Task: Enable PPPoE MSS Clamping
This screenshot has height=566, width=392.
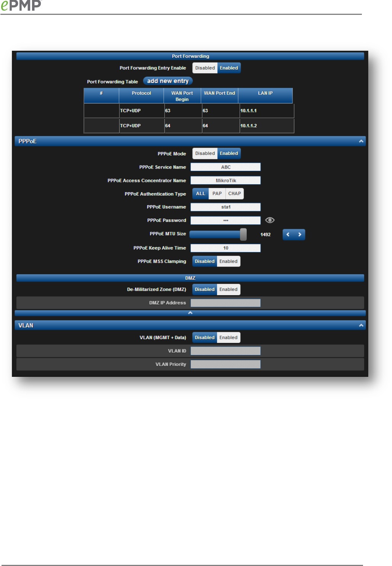Action: [228, 261]
